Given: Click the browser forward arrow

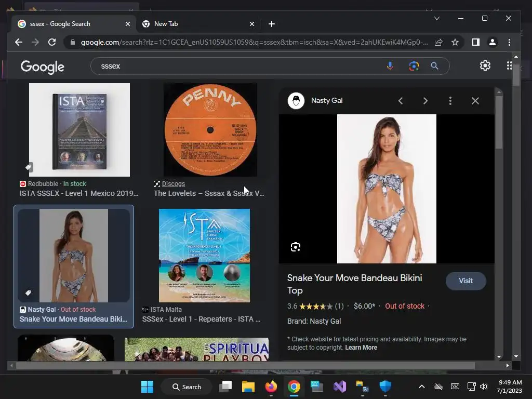Looking at the screenshot, I should (35, 42).
